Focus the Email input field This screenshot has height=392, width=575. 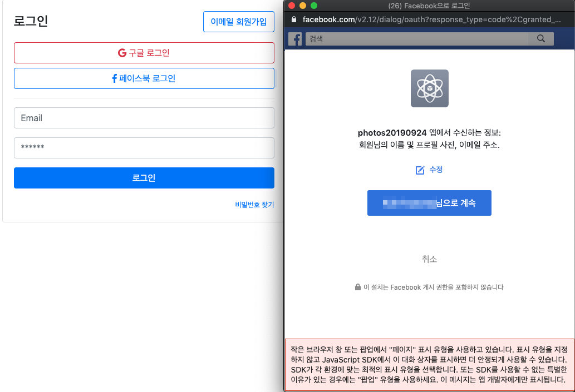click(x=144, y=118)
